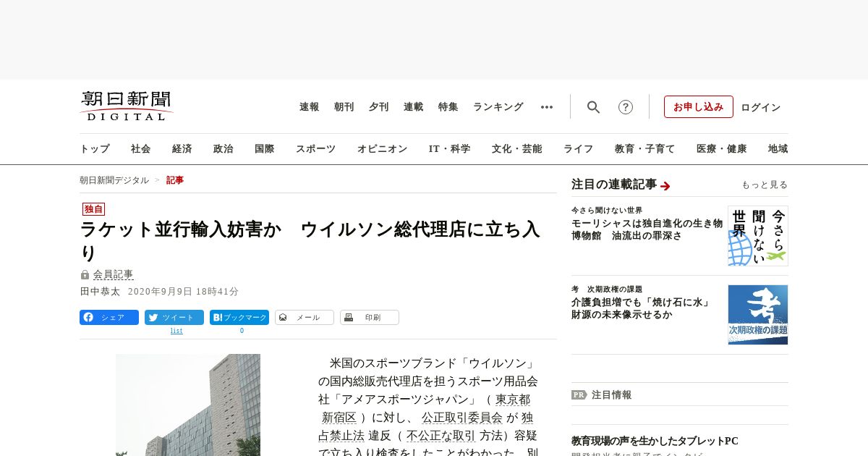868x456 pixels.
Task: Open the 速報 header menu
Action: pyautogui.click(x=310, y=107)
